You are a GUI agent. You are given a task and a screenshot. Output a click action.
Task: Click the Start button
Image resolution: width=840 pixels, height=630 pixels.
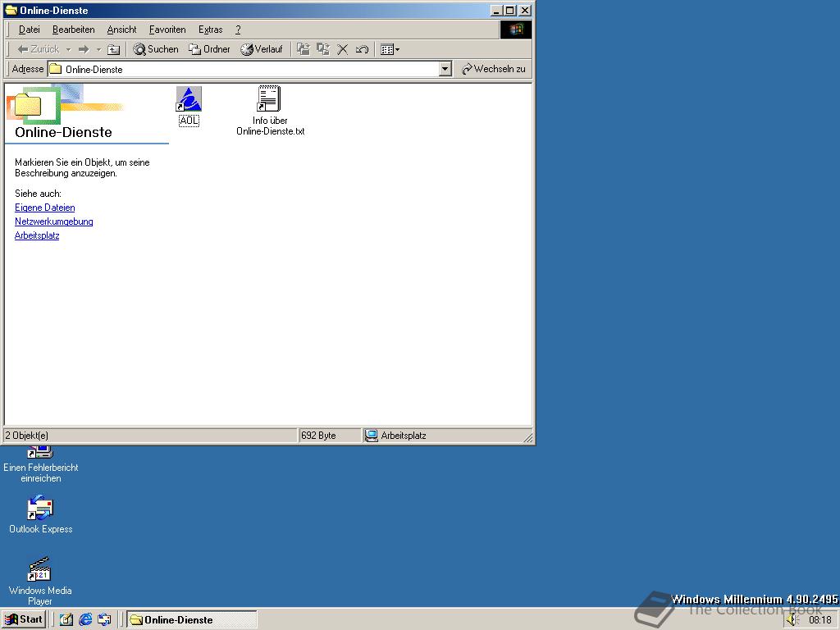(x=24, y=619)
